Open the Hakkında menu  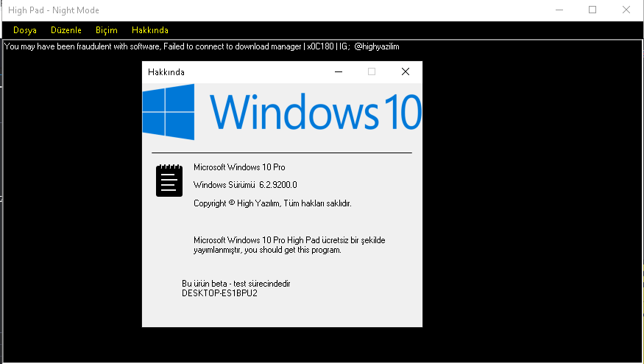[x=150, y=30]
